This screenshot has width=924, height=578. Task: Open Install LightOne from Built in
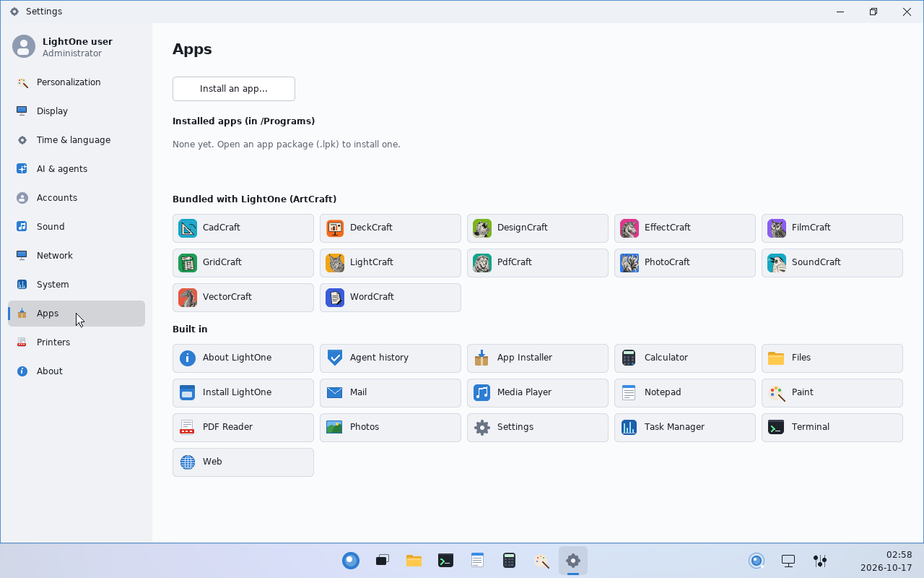coord(243,393)
